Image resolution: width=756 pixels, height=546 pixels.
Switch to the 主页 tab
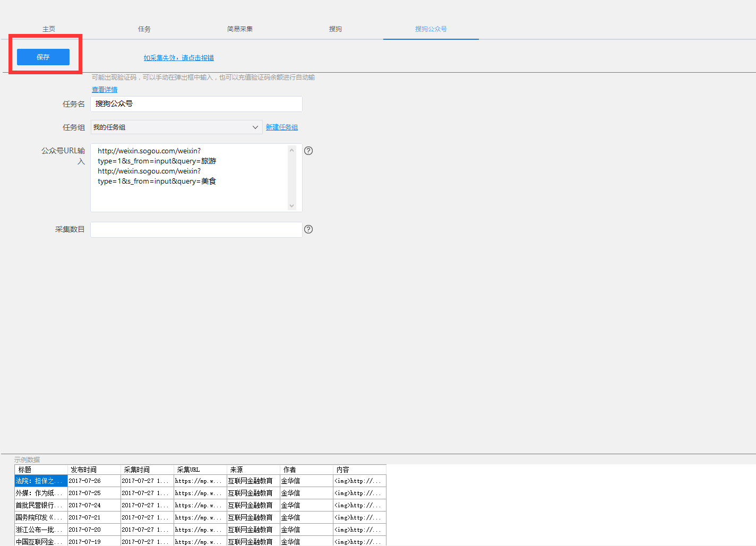pyautogui.click(x=49, y=29)
